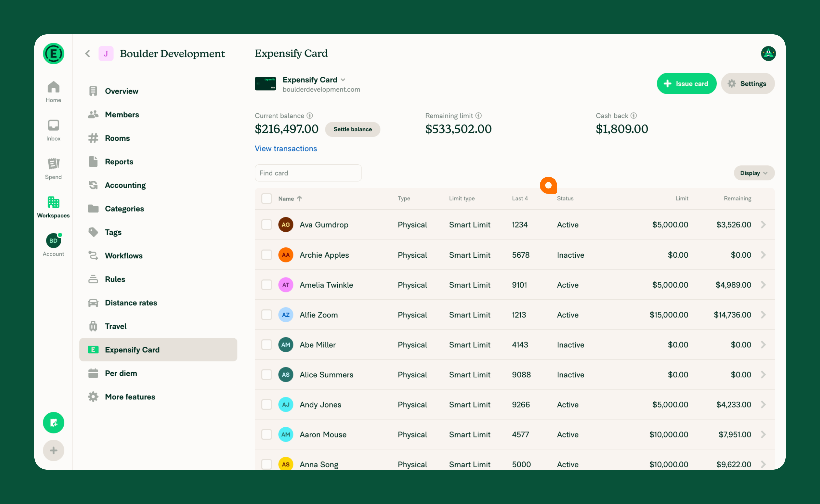Check the box for Ava Gumdrop
This screenshot has height=504, width=820.
tap(266, 225)
